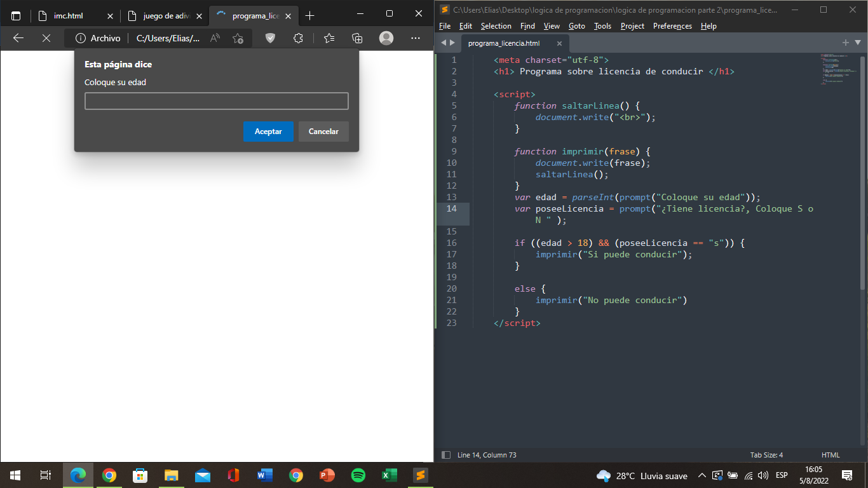This screenshot has width=868, height=488.
Task: Close the programa_lice browser tab
Action: [x=288, y=15]
